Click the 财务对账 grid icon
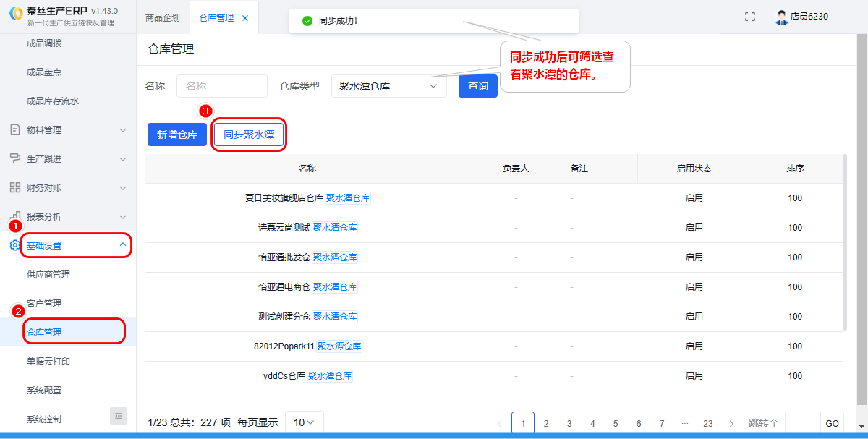868x439 pixels. click(x=14, y=187)
